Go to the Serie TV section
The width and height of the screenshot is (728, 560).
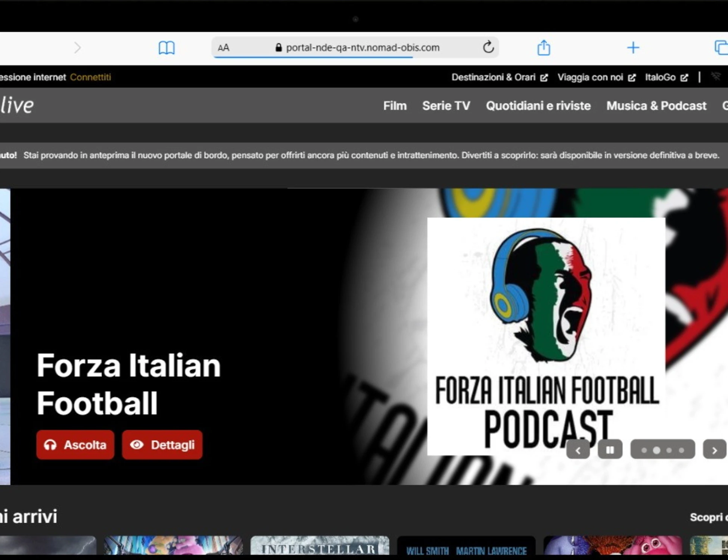446,106
